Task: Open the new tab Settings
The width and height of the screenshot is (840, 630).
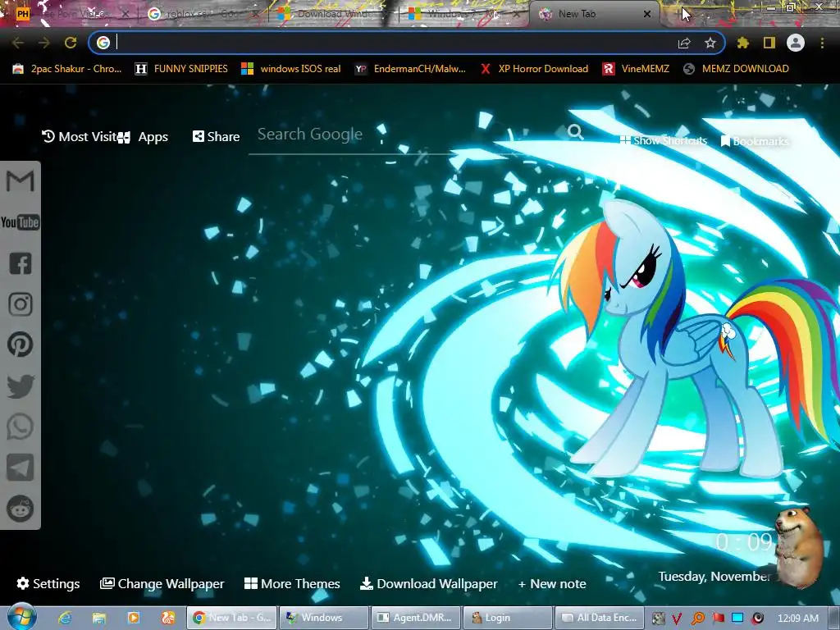Action: (x=48, y=583)
